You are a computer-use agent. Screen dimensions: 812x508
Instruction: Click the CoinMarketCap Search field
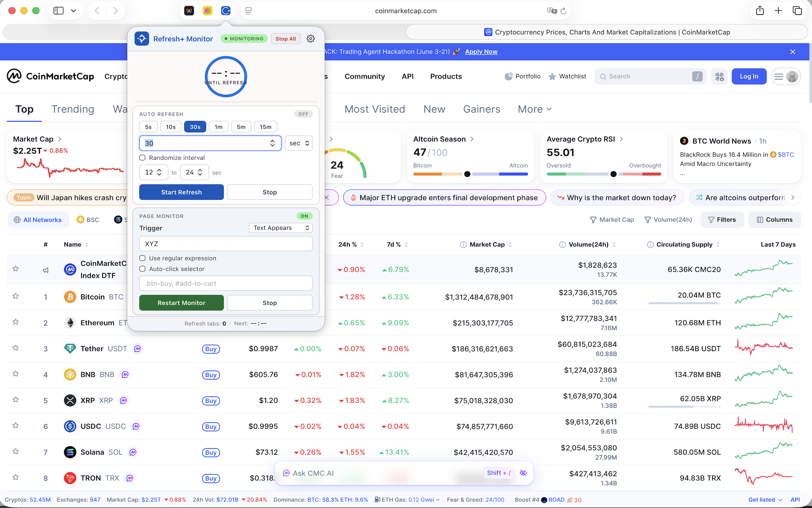click(x=650, y=76)
